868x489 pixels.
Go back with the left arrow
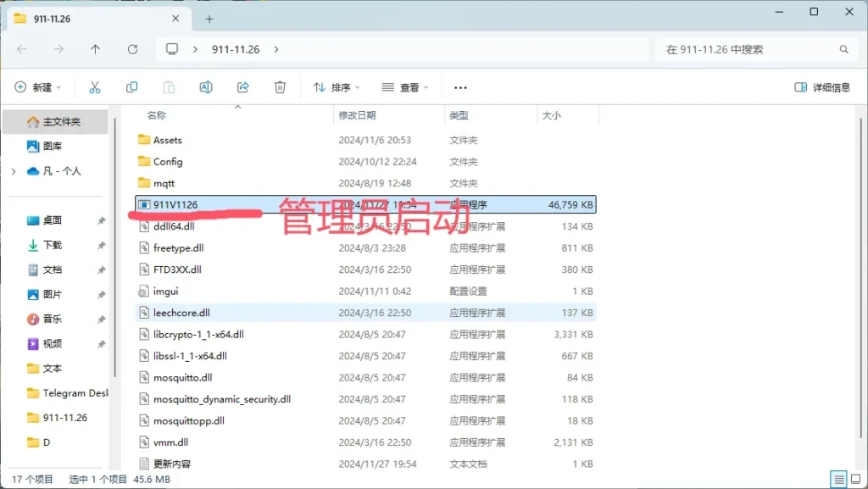pyautogui.click(x=21, y=49)
